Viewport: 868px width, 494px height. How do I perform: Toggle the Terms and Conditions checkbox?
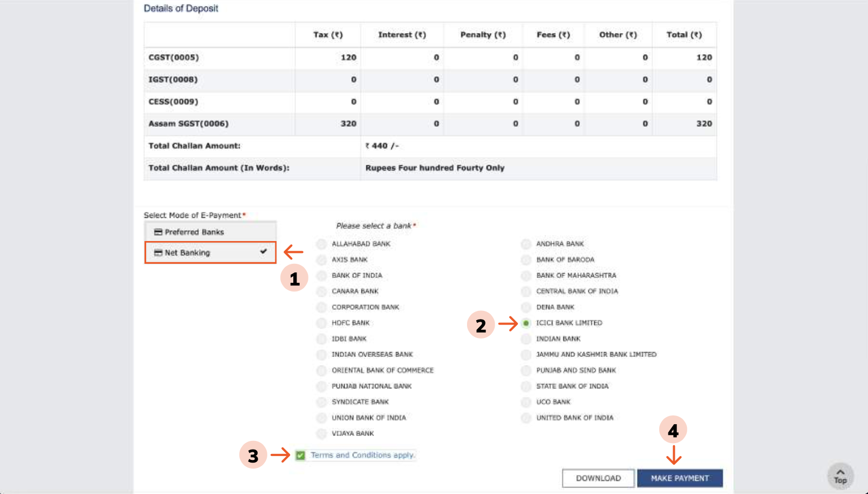[300, 455]
